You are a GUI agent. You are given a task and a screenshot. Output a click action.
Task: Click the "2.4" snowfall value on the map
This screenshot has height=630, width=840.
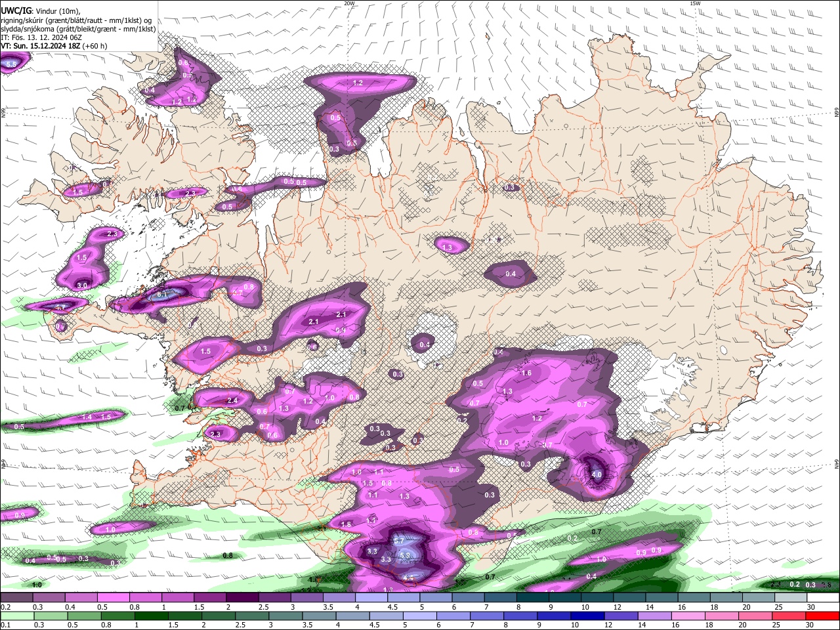(x=232, y=400)
